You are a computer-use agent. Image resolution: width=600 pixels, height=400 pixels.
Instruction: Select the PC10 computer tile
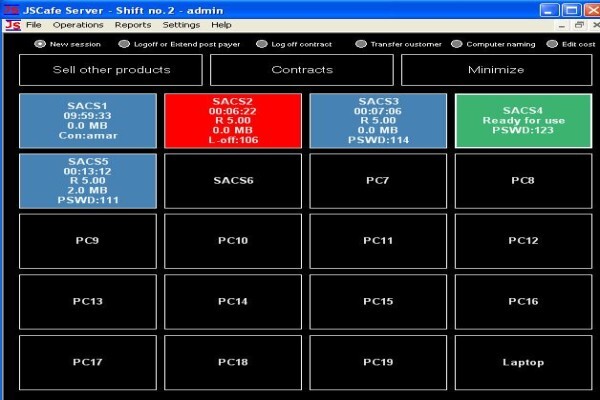(233, 241)
